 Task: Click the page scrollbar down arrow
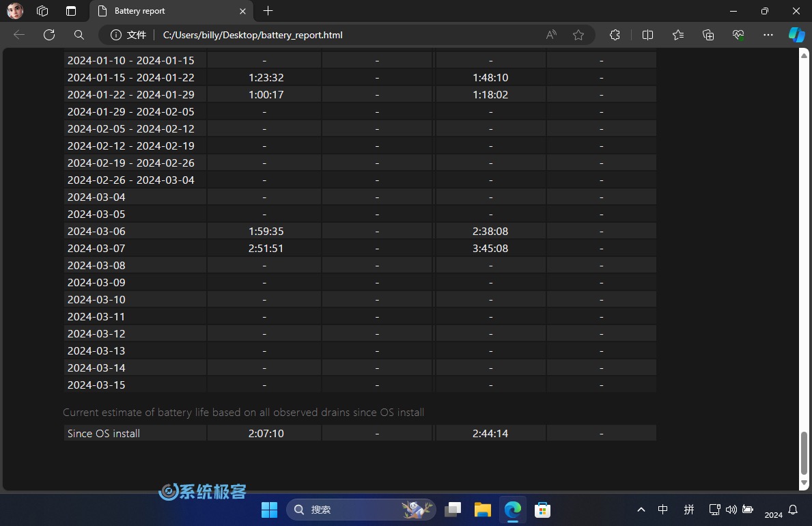804,482
